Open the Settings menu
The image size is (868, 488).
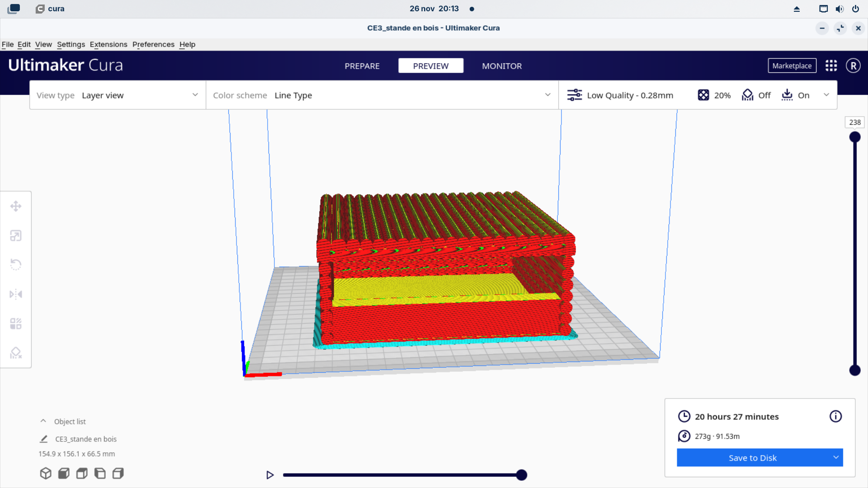pos(71,44)
